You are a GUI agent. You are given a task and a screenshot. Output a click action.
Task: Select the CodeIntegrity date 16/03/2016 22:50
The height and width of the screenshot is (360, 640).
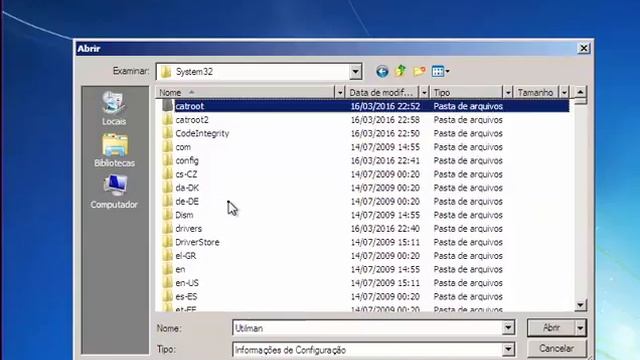[385, 133]
